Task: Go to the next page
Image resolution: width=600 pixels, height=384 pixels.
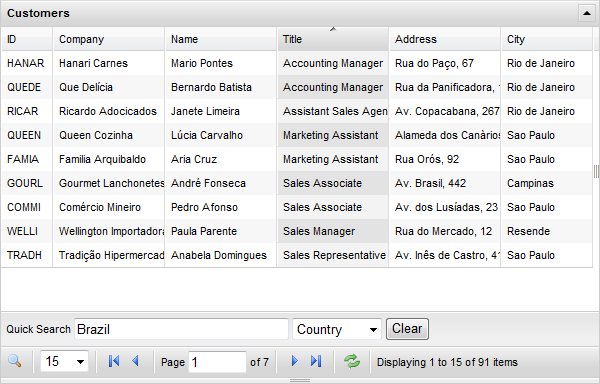Action: click(x=294, y=361)
